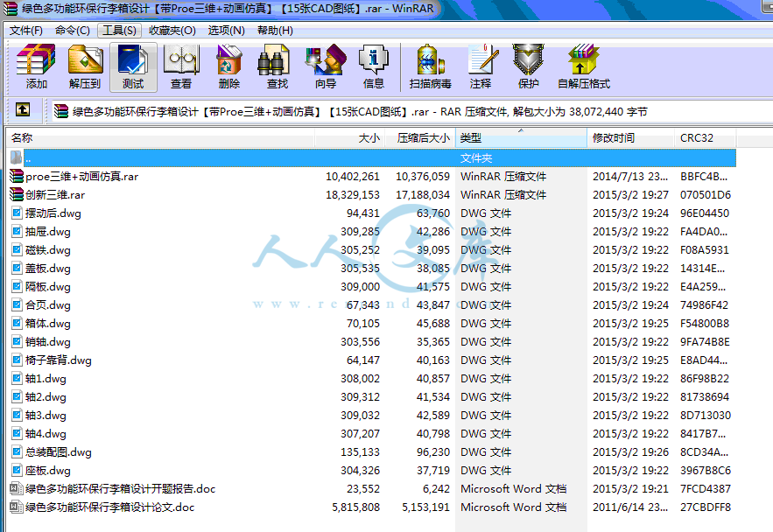The height and width of the screenshot is (532, 773).
Task: Click the 扫描病毒 (Virus Scan) icon
Action: click(x=431, y=67)
